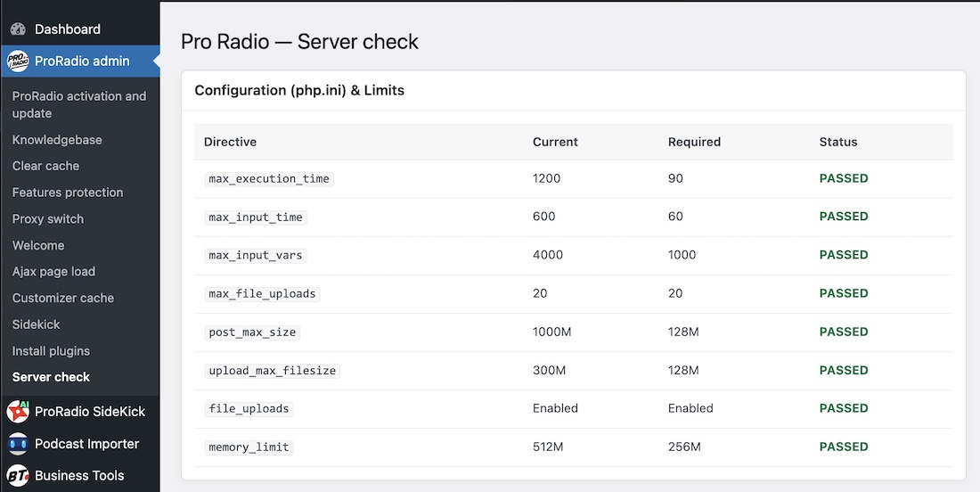Viewport: 980px width, 492px height.
Task: Go to Install plugins page
Action: click(x=51, y=351)
